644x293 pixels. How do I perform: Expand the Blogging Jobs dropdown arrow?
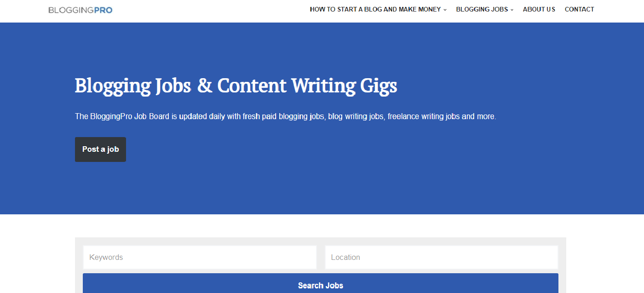coord(512,10)
